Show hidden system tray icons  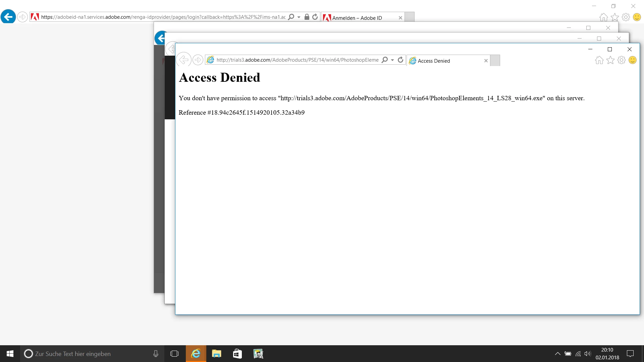point(557,354)
